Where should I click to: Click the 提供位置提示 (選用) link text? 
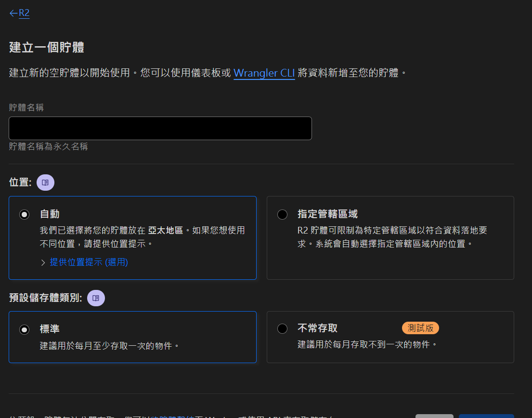click(x=89, y=262)
